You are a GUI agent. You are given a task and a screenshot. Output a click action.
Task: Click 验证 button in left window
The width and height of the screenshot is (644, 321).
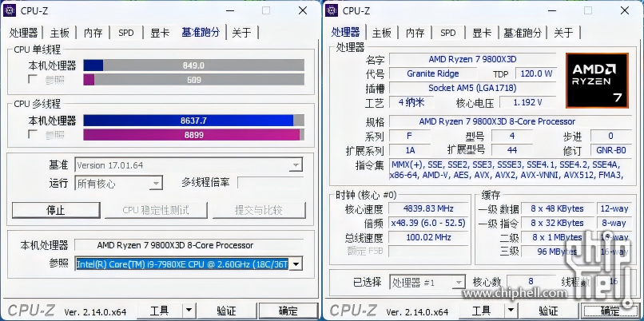click(x=226, y=311)
